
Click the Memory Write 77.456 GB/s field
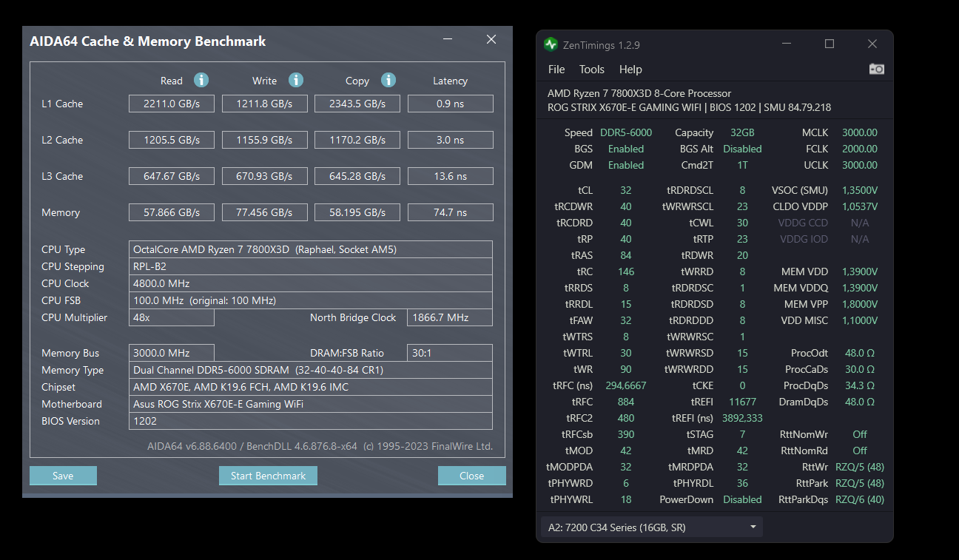pyautogui.click(x=265, y=212)
